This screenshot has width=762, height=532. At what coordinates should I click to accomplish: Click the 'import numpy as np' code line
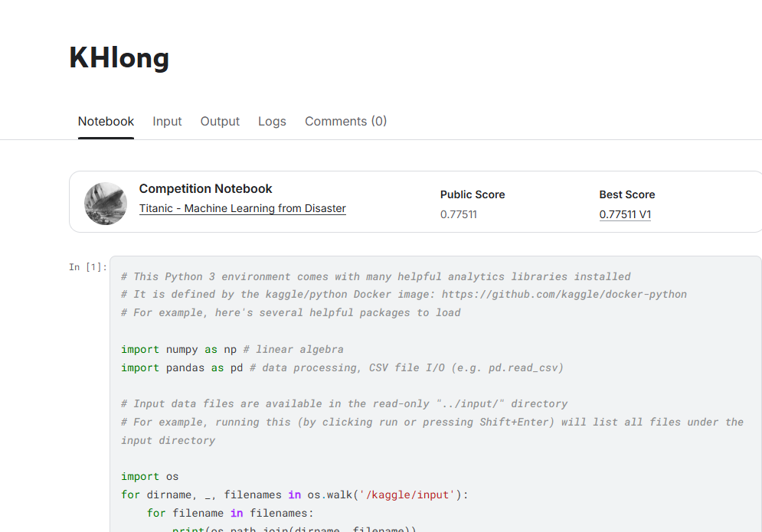click(x=232, y=349)
